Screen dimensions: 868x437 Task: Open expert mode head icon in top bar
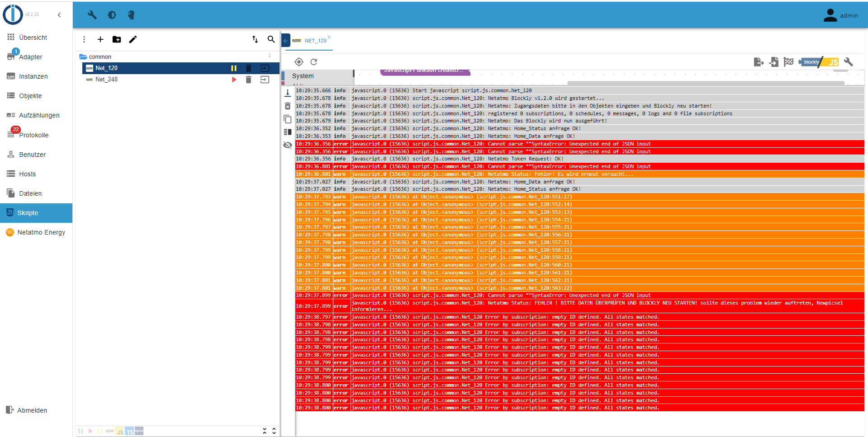pos(131,15)
